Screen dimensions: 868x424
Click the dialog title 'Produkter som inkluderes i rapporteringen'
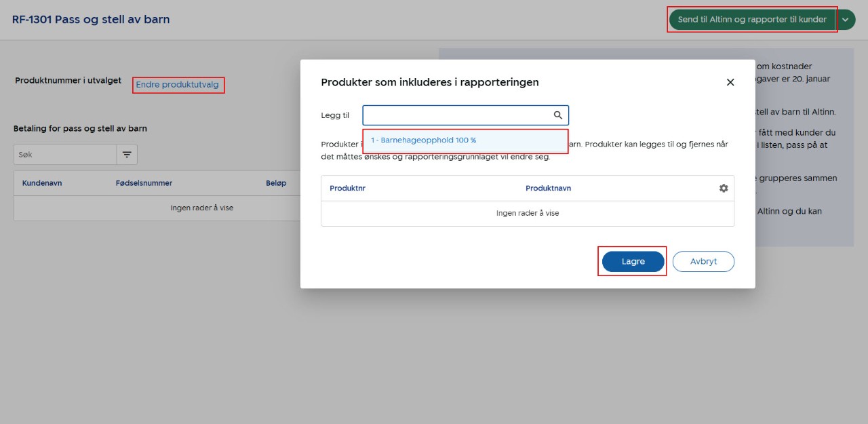(430, 82)
